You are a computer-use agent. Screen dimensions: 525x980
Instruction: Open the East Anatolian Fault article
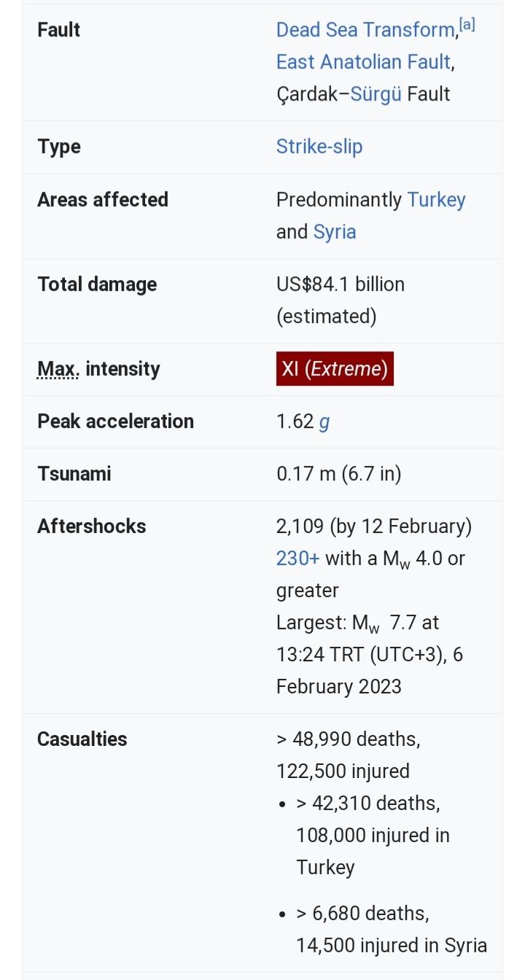click(363, 62)
